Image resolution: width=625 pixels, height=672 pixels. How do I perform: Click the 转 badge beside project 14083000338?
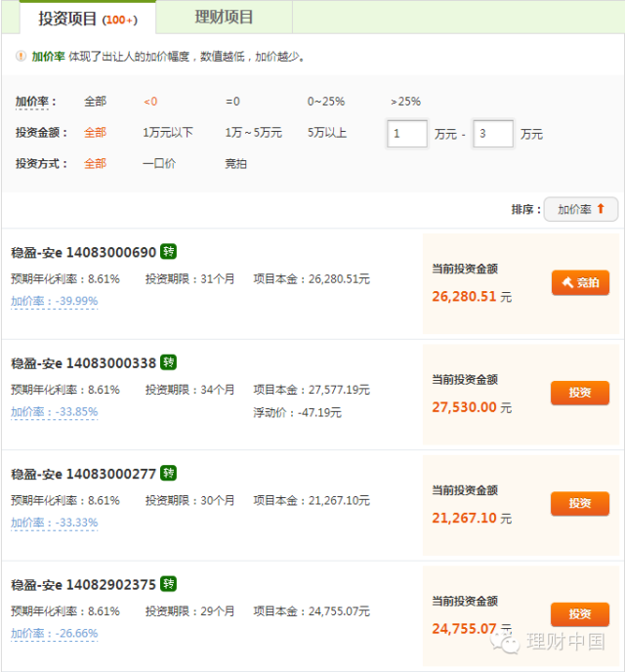click(x=169, y=362)
